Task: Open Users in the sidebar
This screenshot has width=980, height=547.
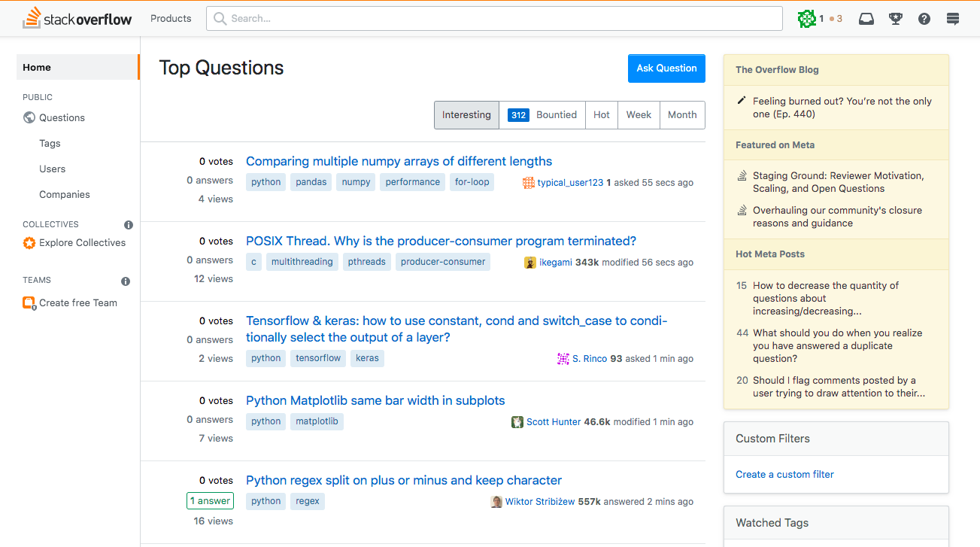Action: (52, 169)
